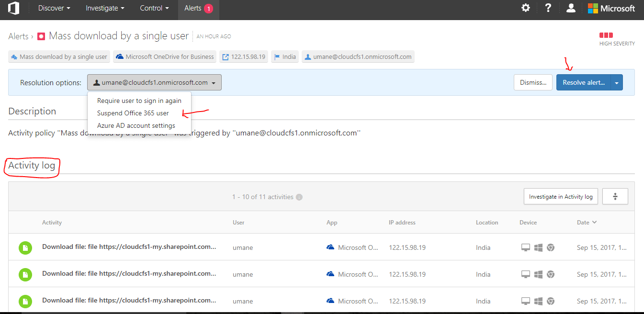Open second row's Download file activity text
Viewport: 644px width, 314px height.
click(129, 274)
